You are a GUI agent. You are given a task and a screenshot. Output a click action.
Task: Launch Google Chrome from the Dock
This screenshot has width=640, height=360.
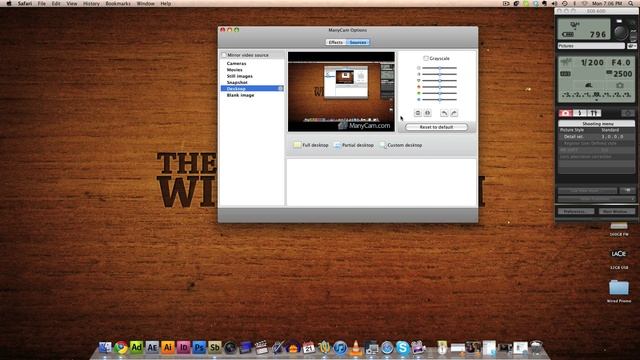click(x=121, y=347)
